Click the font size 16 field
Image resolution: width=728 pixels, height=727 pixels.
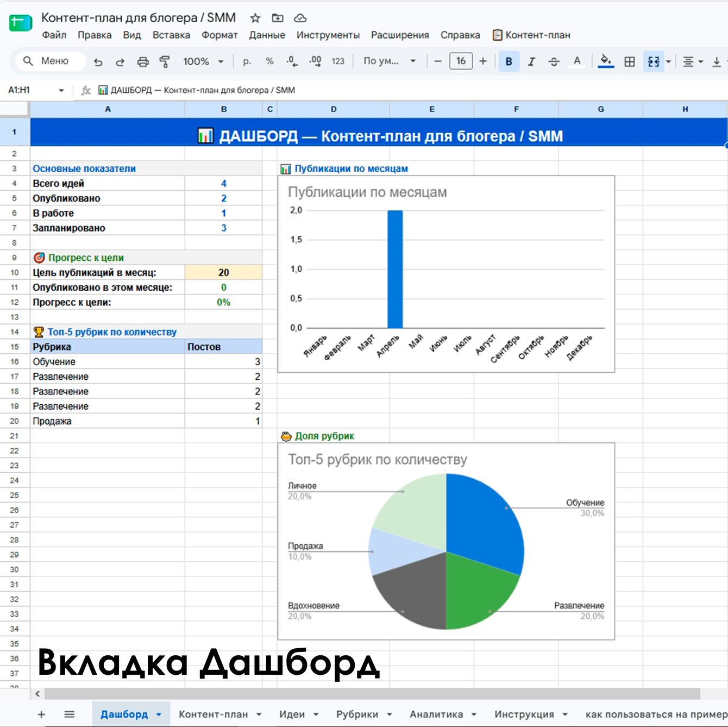pyautogui.click(x=461, y=61)
